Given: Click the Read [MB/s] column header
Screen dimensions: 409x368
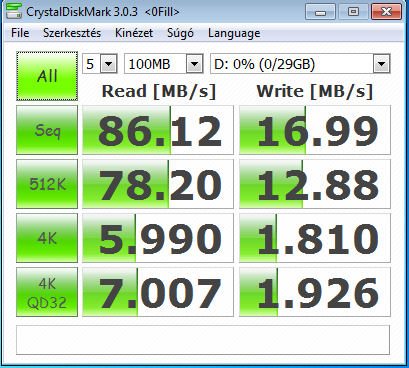Looking at the screenshot, I should point(159,91).
